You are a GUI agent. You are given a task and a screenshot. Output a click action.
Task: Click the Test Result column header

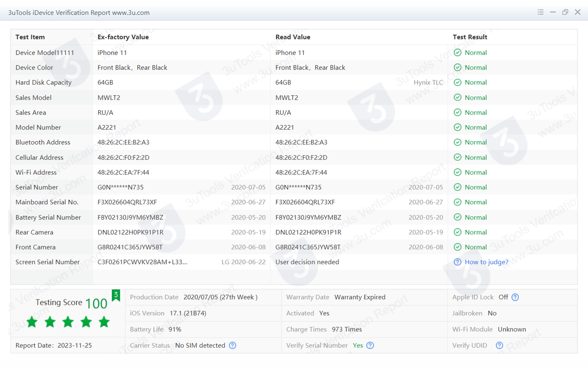pyautogui.click(x=470, y=37)
